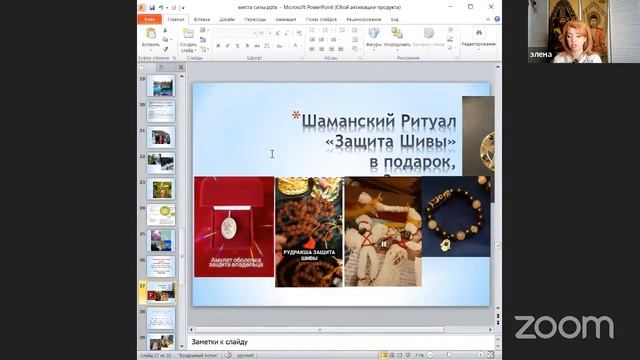This screenshot has width=640, height=360.
Task: Click the 'РУДРАКША ЗАЩИТА ШИВЫ' image on slide
Action: pos(309,232)
